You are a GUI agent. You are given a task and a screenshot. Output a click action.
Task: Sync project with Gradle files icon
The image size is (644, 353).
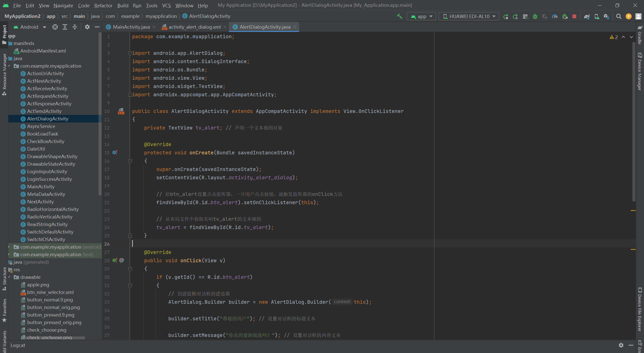[x=587, y=16]
